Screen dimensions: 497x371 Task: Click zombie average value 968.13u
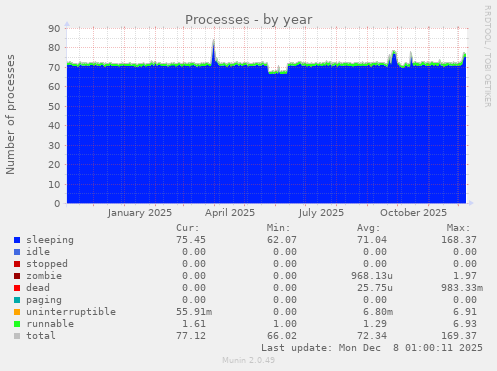pyautogui.click(x=372, y=276)
